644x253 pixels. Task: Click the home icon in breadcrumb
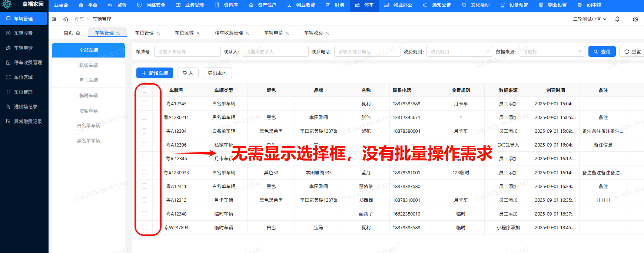pos(66,19)
